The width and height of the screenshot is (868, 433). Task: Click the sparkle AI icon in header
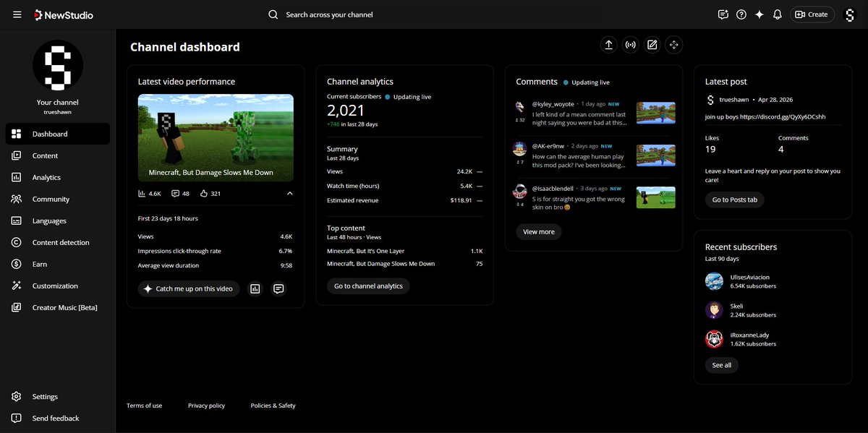[759, 14]
